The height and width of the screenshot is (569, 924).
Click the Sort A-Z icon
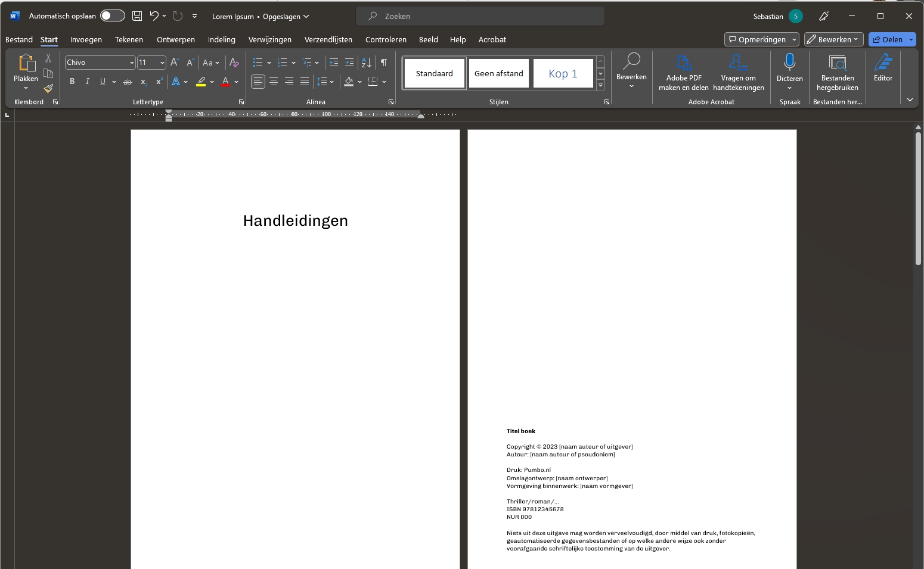pyautogui.click(x=367, y=63)
